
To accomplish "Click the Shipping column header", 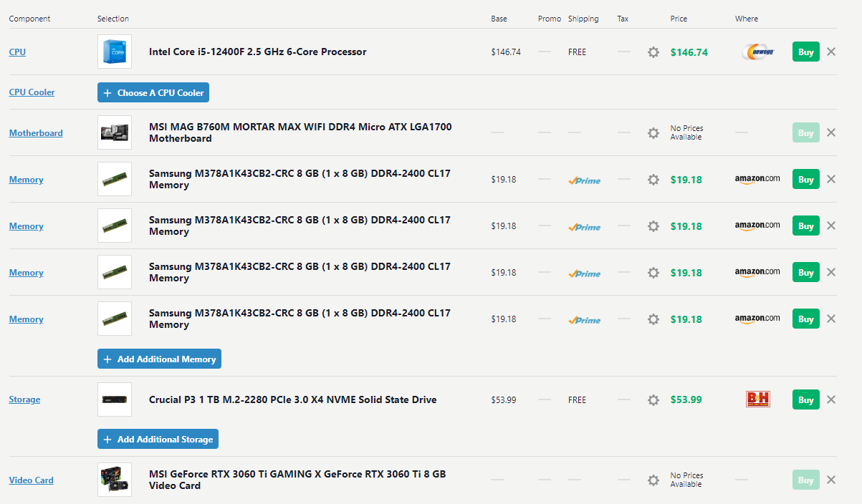I will [x=583, y=19].
